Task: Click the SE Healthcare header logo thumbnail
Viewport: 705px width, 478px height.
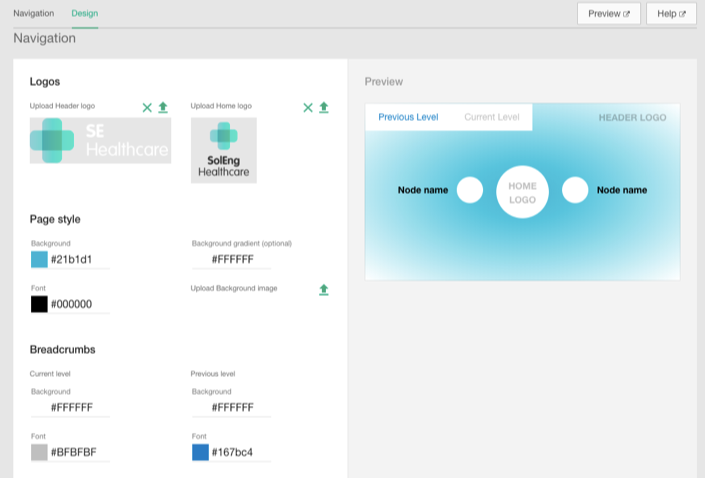Action: pyautogui.click(x=100, y=141)
